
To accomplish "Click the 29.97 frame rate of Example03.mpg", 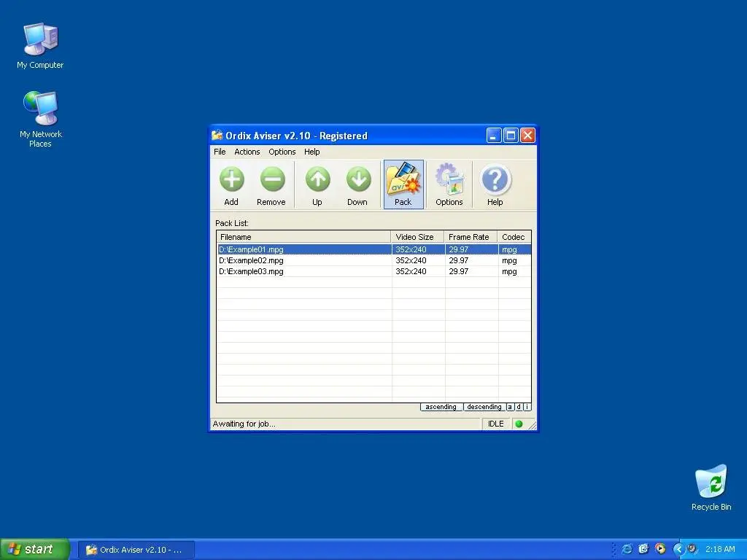I will tap(459, 271).
